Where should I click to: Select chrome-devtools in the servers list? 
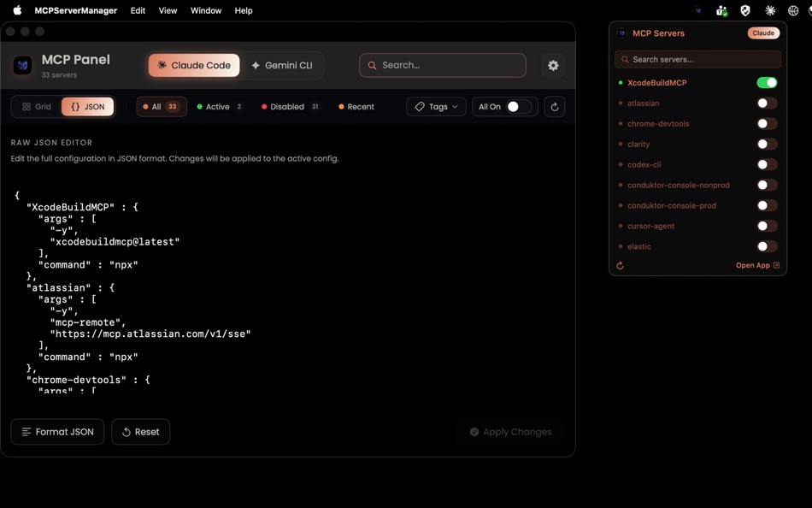[x=658, y=123]
